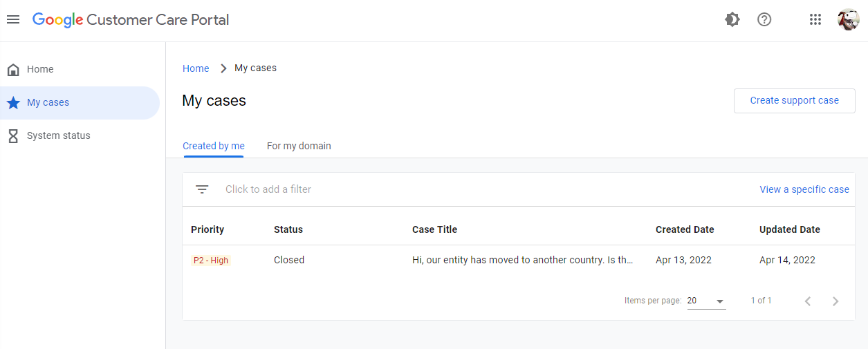The image size is (868, 349).
Task: Click the My cases star icon
Action: point(13,103)
